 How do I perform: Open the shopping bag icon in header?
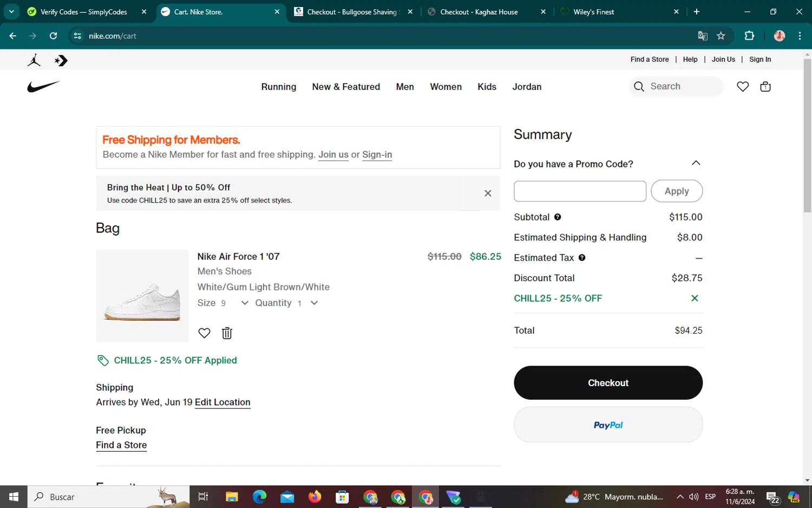tap(765, 87)
